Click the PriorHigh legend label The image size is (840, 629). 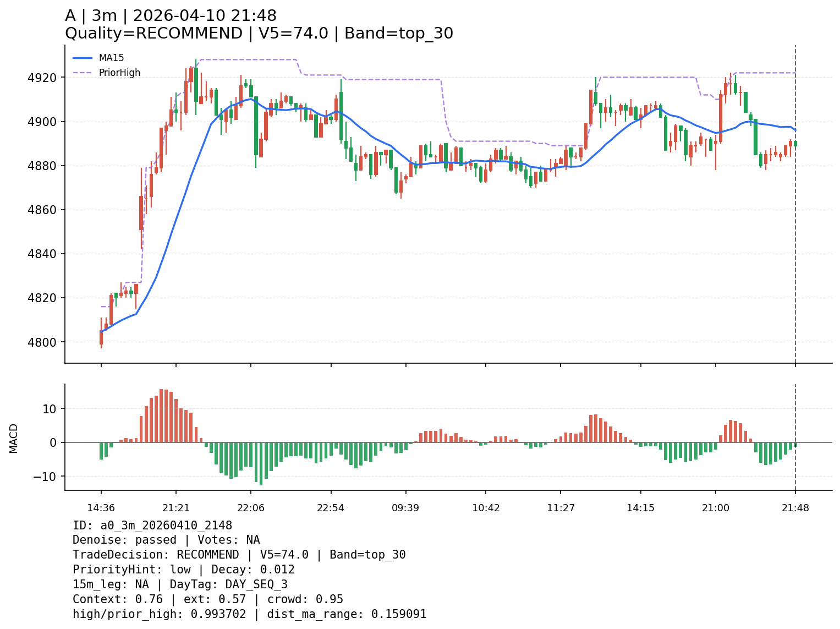point(119,73)
